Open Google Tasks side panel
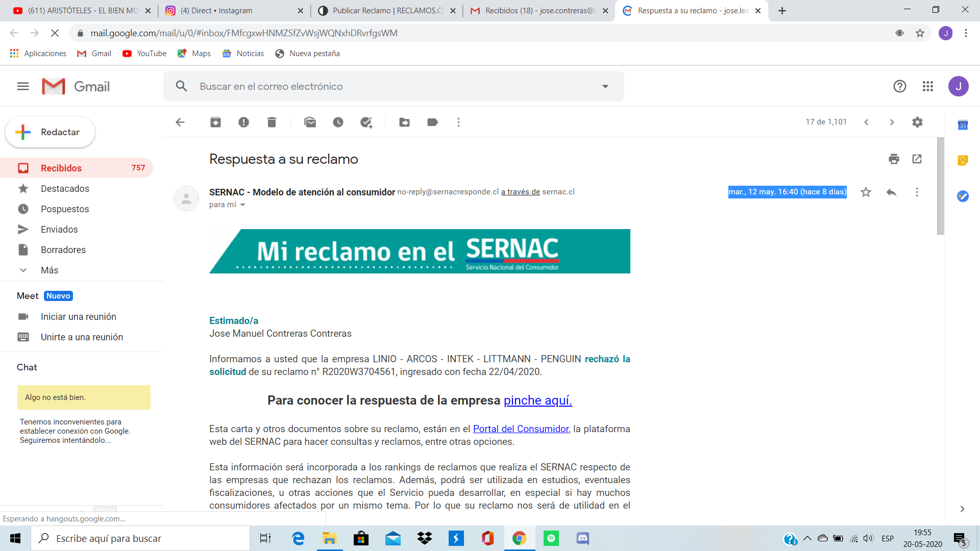Viewport: 980px width, 551px height. 963,196
